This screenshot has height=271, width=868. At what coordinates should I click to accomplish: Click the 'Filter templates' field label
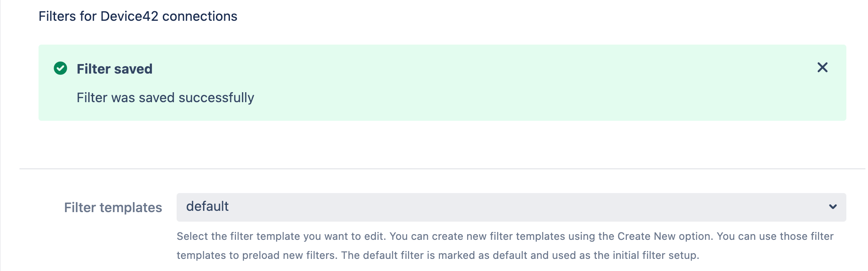(113, 208)
